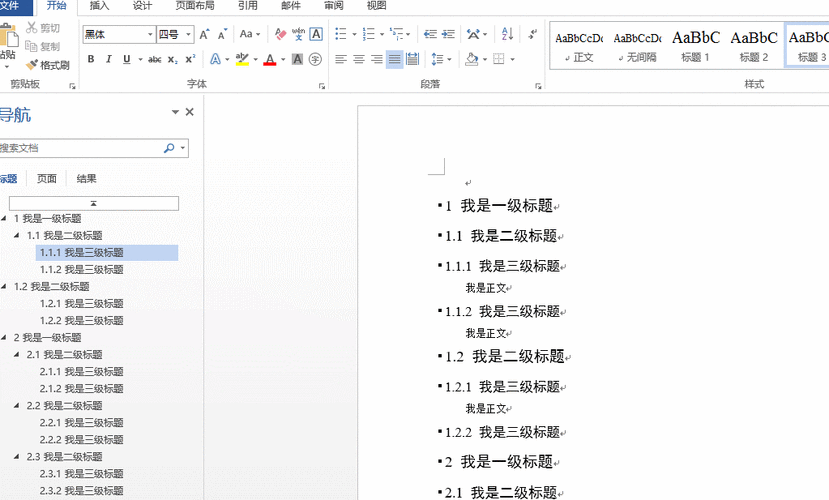Toggle Italic formatting
This screenshot has height=500, width=829.
tap(109, 60)
